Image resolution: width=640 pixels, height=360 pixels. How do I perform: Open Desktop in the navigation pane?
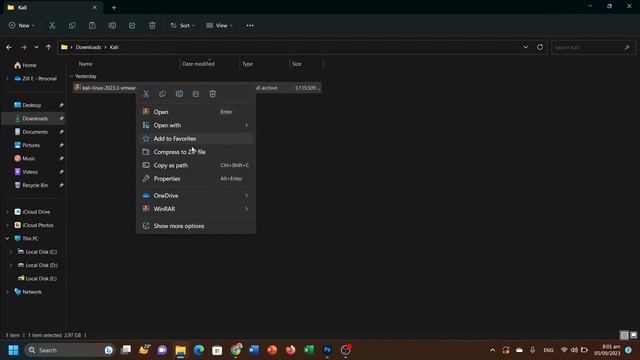coord(32,105)
